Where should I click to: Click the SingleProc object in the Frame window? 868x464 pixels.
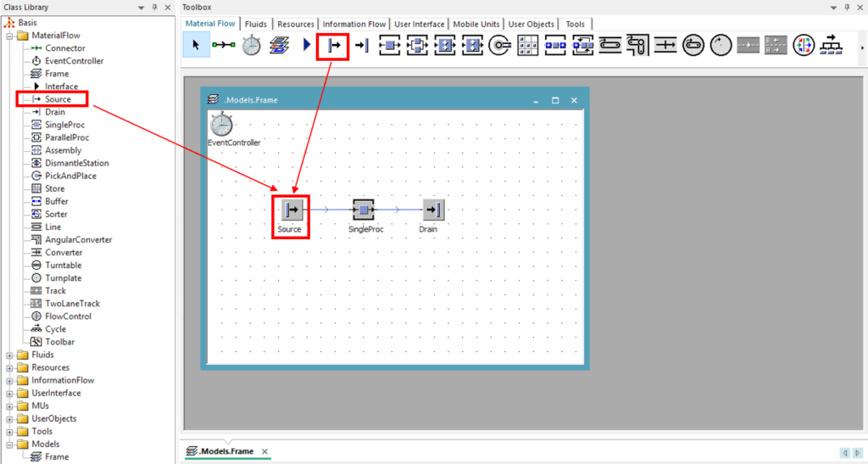(x=364, y=210)
